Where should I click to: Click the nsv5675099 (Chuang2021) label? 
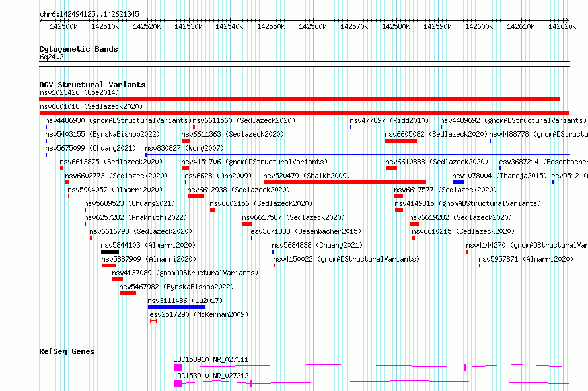click(91, 148)
